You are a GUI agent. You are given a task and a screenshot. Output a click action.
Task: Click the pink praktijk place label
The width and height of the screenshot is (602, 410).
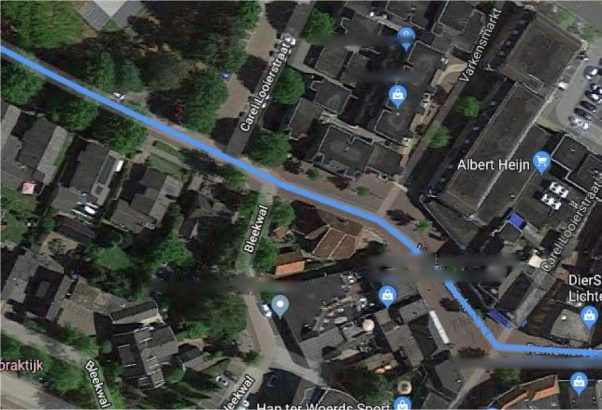point(22,365)
